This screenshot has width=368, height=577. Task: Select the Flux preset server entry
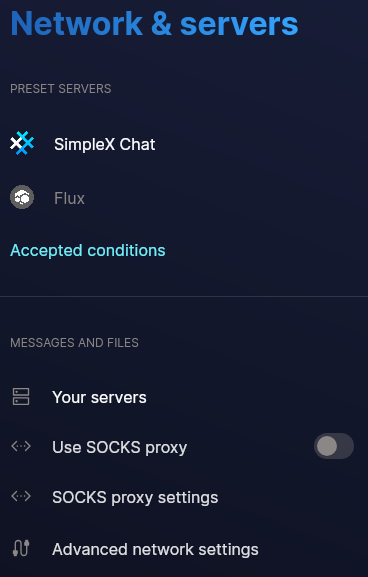click(x=184, y=198)
